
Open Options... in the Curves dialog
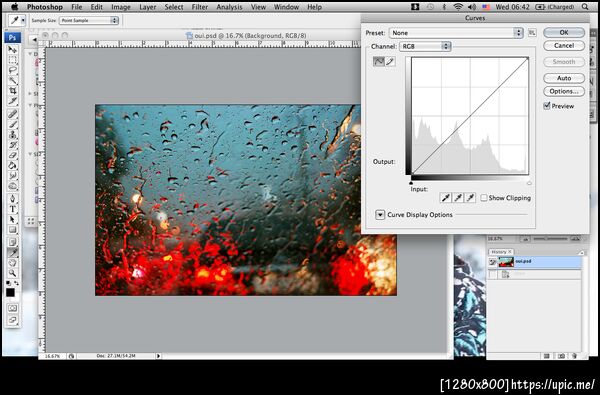click(564, 91)
